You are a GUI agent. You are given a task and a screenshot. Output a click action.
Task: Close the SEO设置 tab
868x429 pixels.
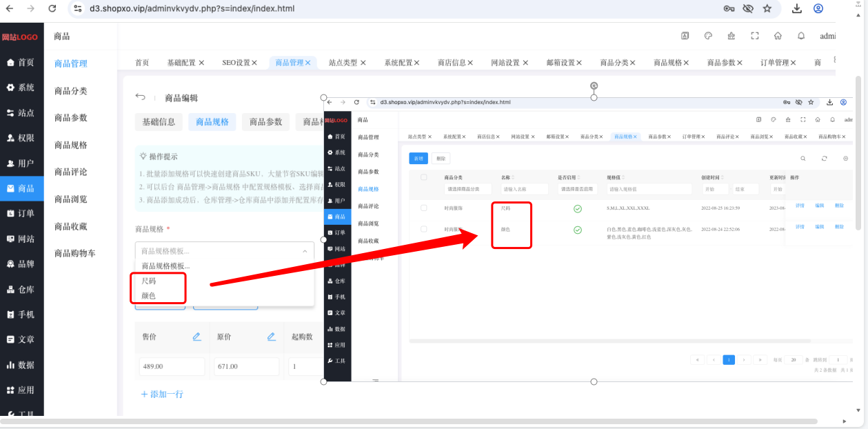coord(254,63)
